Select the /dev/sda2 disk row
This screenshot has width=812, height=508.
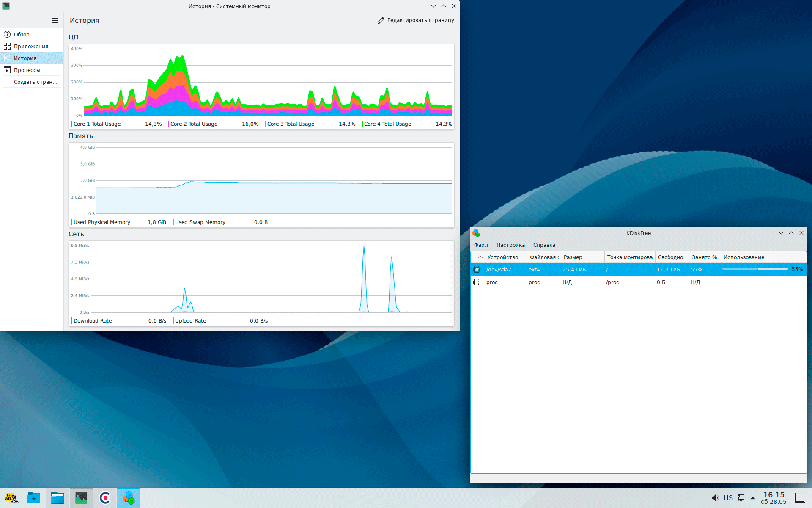pos(499,270)
